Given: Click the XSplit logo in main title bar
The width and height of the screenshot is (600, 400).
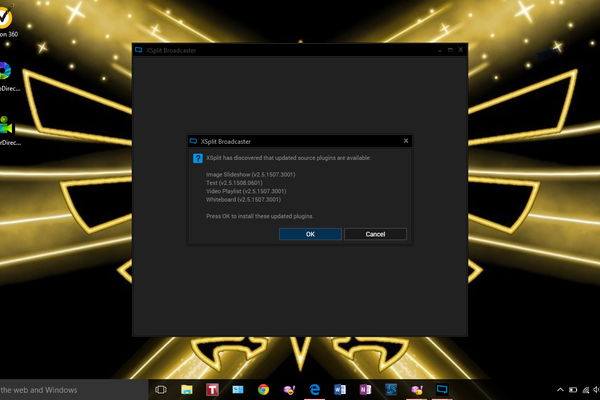Looking at the screenshot, I should tap(139, 49).
